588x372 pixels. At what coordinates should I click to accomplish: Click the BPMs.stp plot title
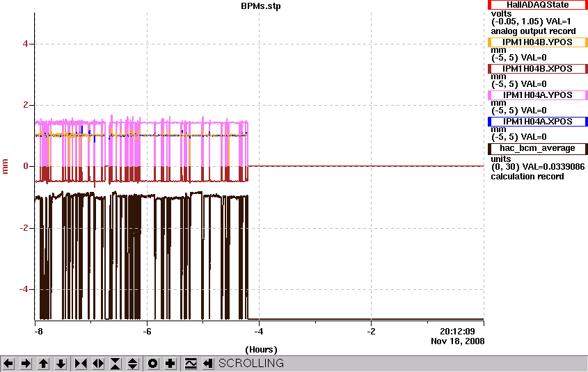pyautogui.click(x=261, y=6)
